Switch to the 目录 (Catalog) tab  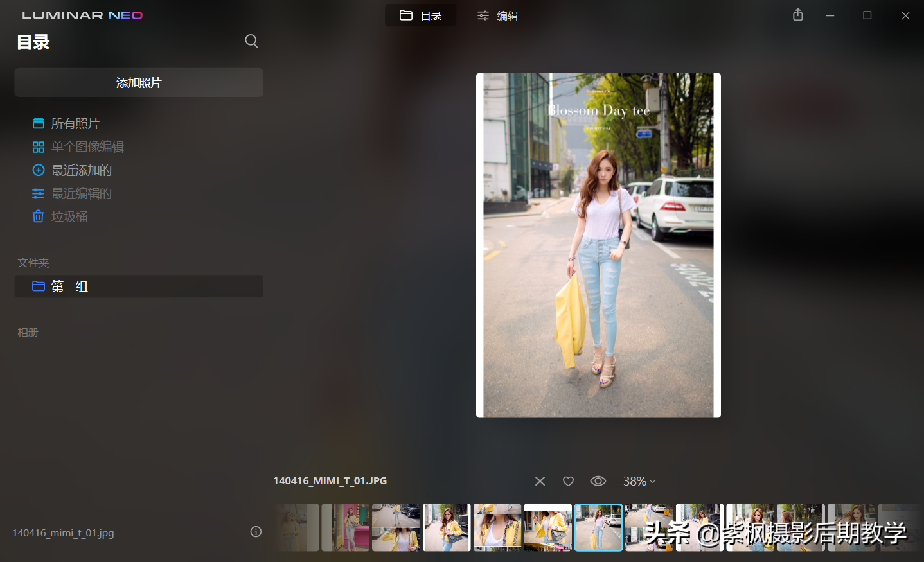pyautogui.click(x=421, y=15)
